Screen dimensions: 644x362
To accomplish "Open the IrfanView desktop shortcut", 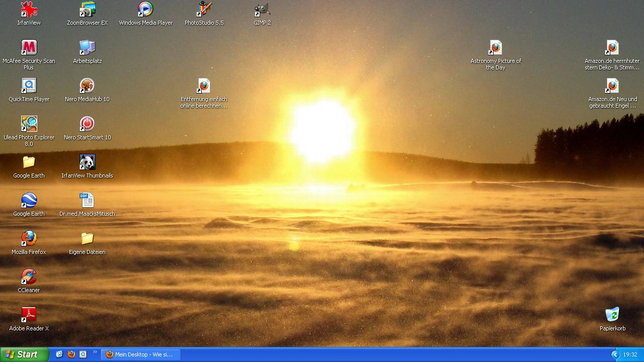I will 29,10.
